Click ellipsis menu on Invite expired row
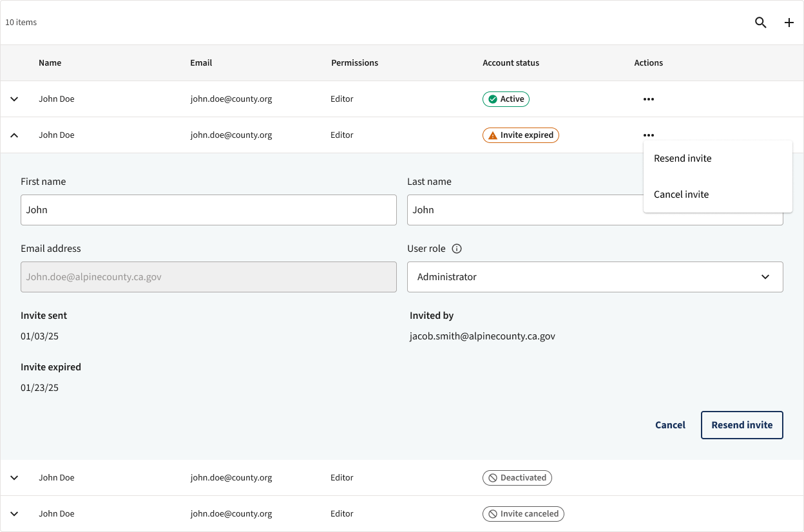Viewport: 804px width, 532px height. [648, 135]
